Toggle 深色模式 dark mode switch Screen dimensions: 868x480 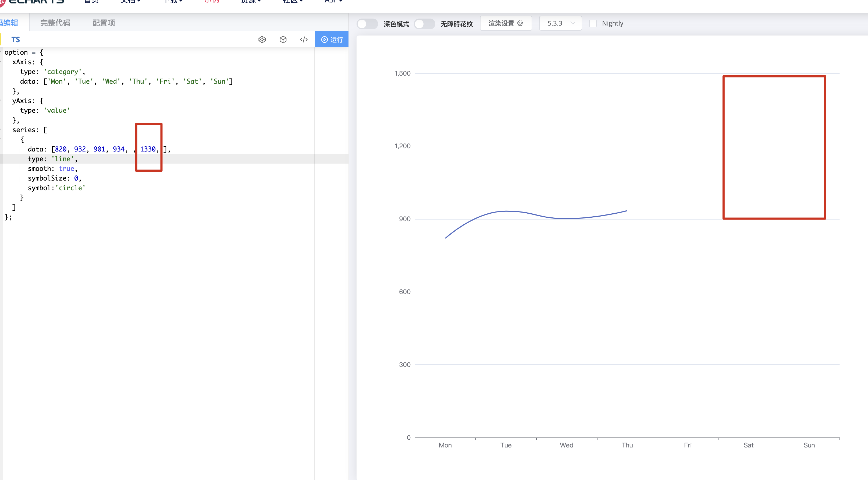367,24
